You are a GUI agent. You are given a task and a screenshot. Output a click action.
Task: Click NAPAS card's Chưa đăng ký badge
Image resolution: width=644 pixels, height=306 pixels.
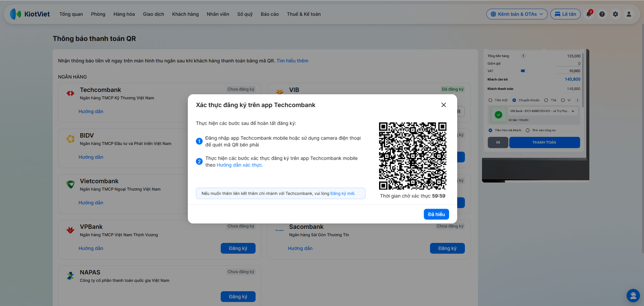pyautogui.click(x=241, y=272)
